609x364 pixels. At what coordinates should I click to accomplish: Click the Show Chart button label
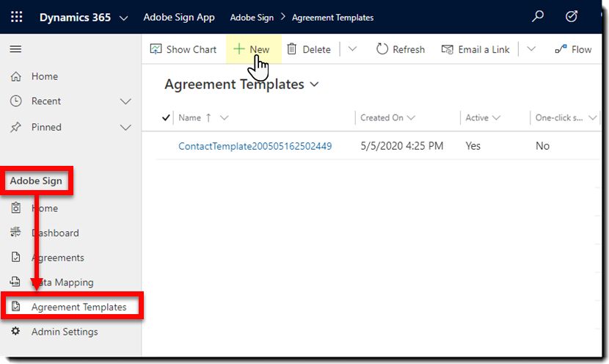click(191, 49)
